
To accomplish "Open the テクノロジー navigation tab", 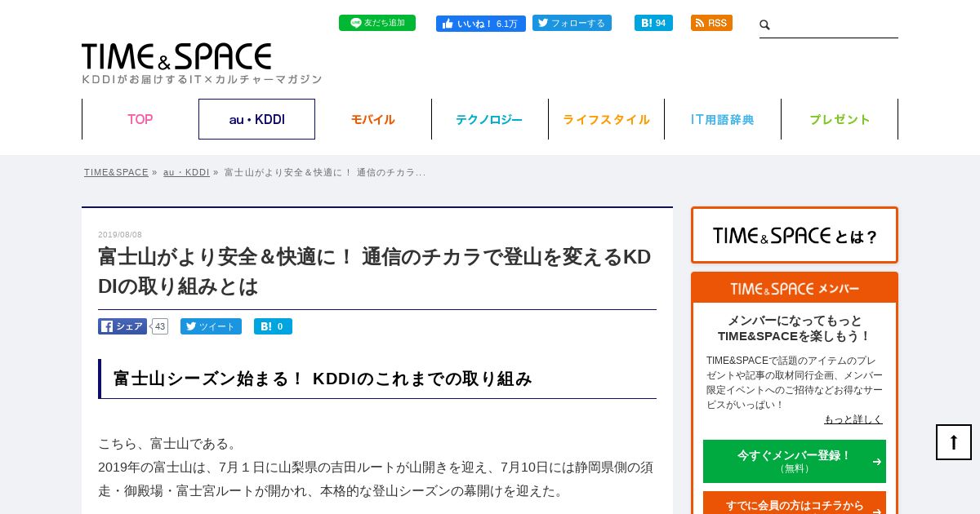I will [x=489, y=119].
